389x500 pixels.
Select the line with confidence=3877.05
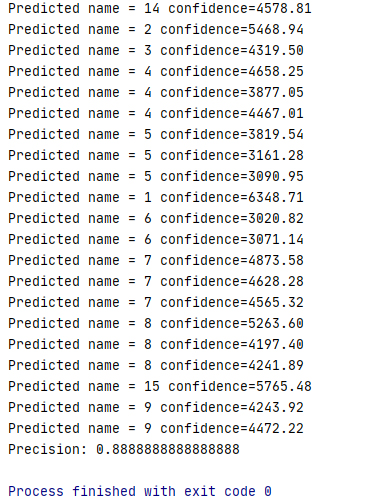click(156, 92)
